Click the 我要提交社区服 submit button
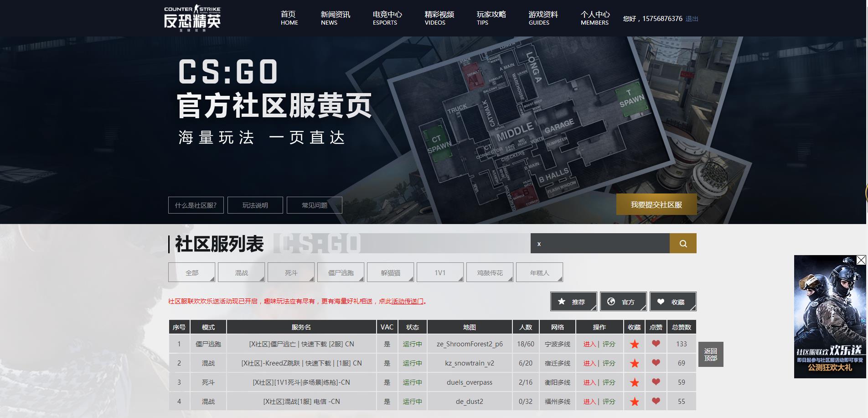 [x=656, y=204]
